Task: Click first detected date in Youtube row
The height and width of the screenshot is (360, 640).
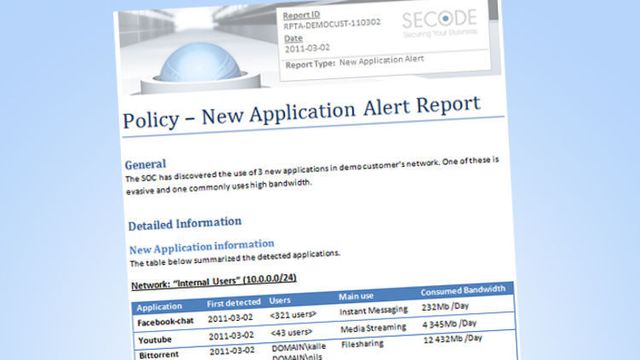Action: click(231, 336)
